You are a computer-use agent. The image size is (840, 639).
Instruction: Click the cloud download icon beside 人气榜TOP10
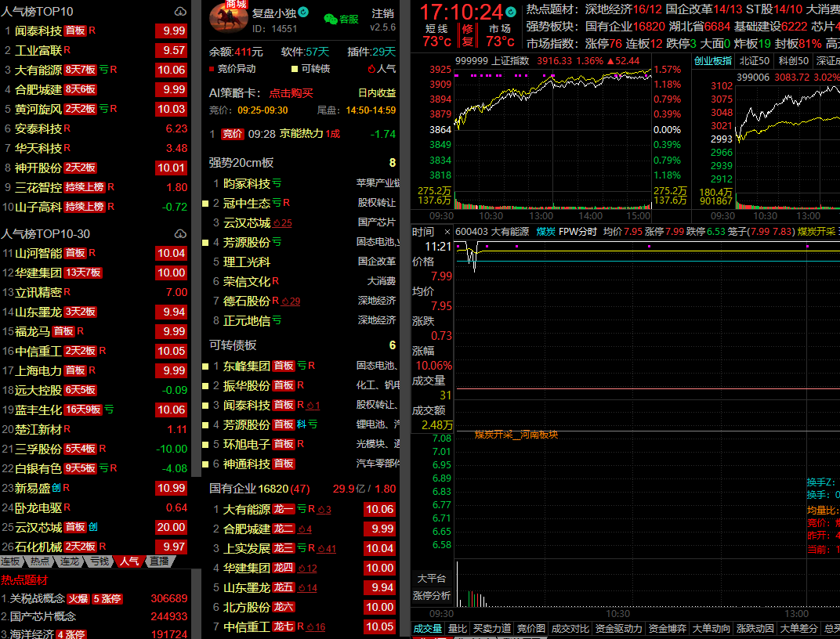coord(180,12)
